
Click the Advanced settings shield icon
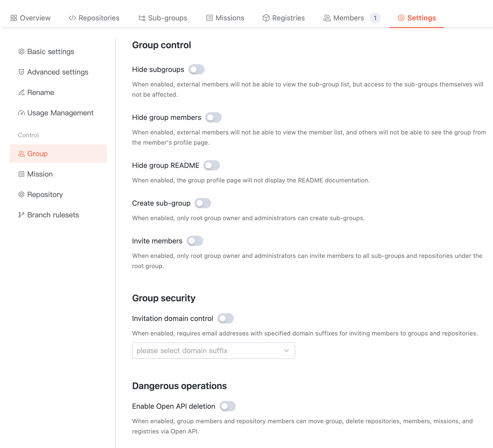coord(21,72)
